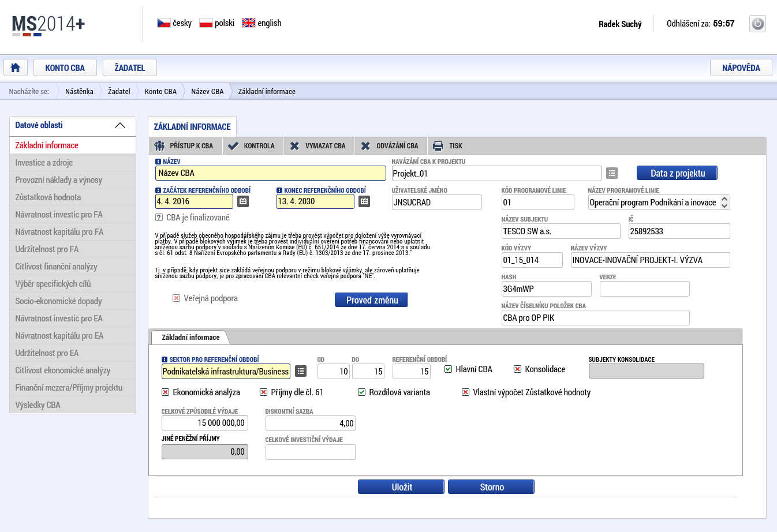Screen dimensions: 777x532
Task: Open Výsledky CBA in sidebar
Action: [73, 405]
